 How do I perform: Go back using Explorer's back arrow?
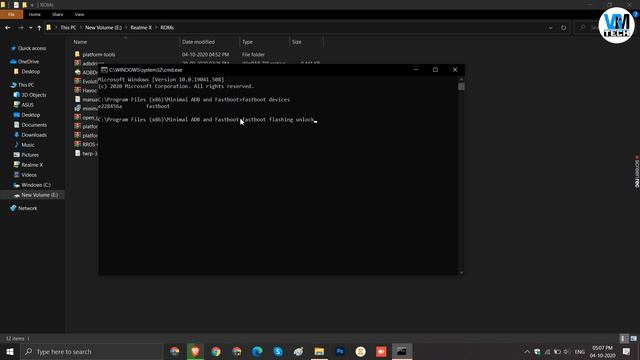8,28
